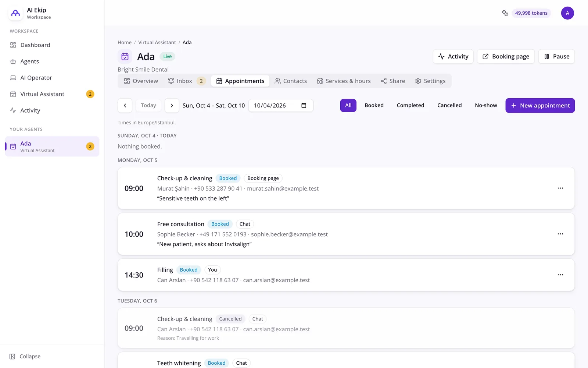Filter appointments by Booked status
Viewport: 588px width, 368px height.
pyautogui.click(x=374, y=105)
